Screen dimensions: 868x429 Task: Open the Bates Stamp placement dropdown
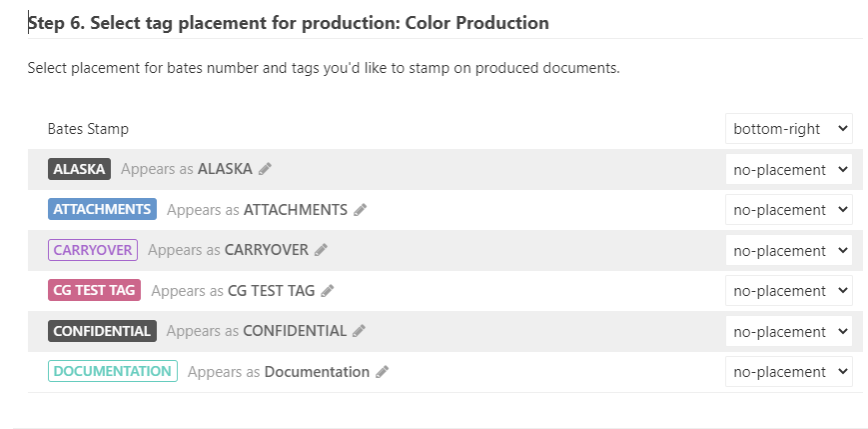tap(788, 129)
